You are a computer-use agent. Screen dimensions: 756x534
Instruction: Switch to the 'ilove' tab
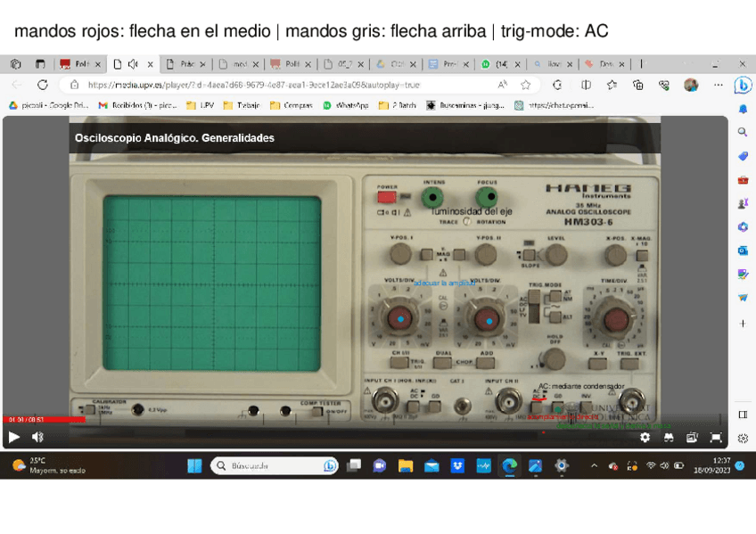[553, 63]
